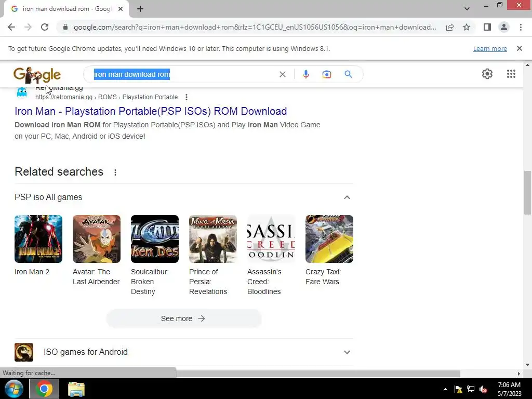The image size is (532, 399).
Task: Open the tab search dropdown
Action: pos(467,9)
